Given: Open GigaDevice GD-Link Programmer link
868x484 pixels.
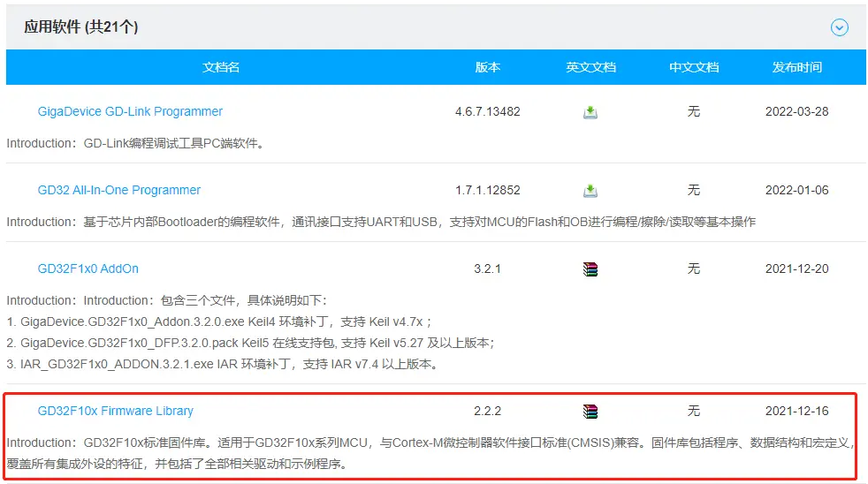Looking at the screenshot, I should [x=130, y=112].
